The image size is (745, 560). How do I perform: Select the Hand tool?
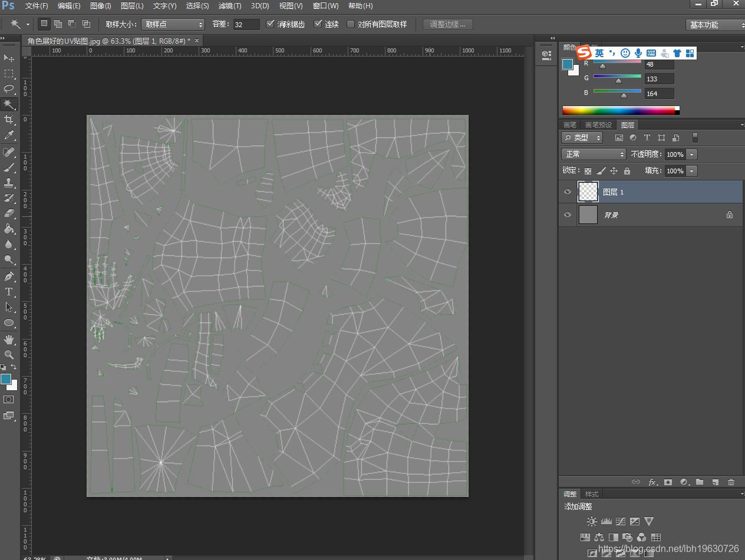(9, 340)
